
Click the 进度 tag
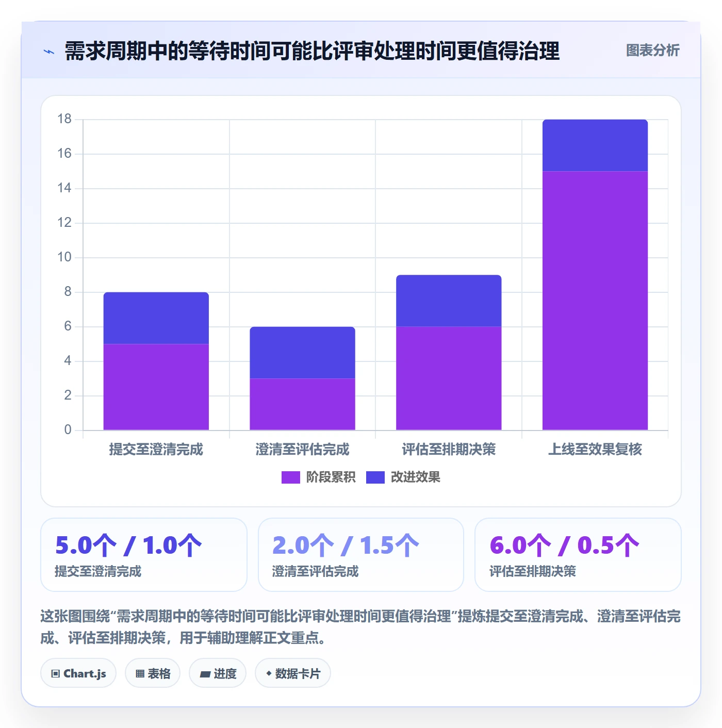click(218, 673)
